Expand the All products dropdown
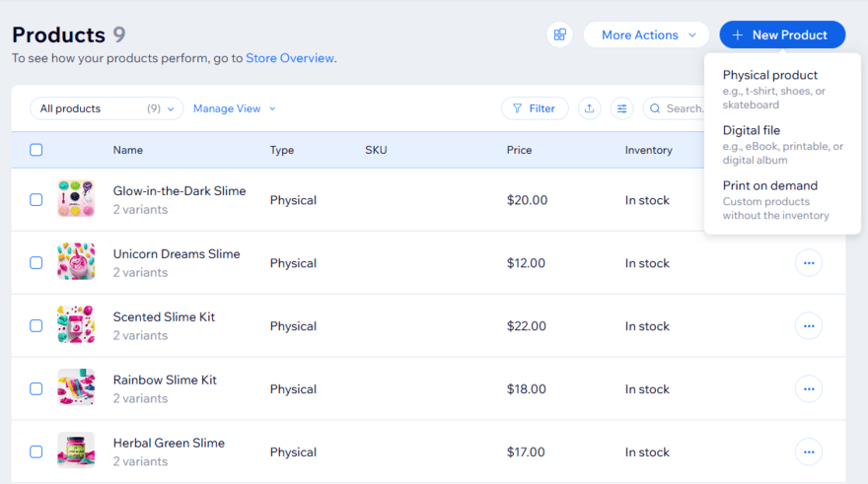Viewport: 868px width, 484px height. [107, 108]
